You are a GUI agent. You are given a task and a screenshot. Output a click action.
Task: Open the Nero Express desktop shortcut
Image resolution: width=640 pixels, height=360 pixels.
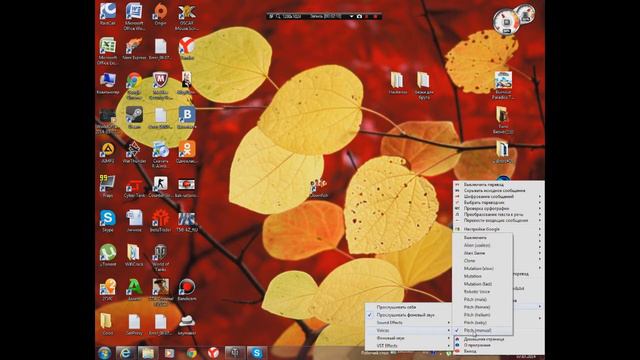pyautogui.click(x=134, y=49)
